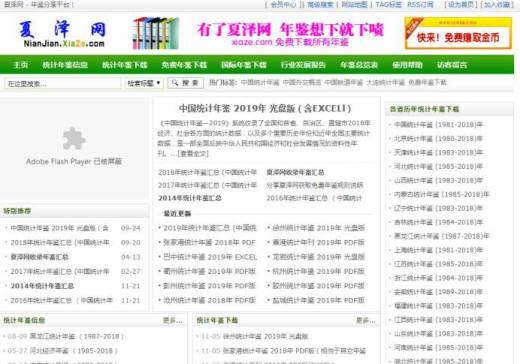Open 徐州统计年鉴 2019年 光盘版 in recent updates
Viewport: 520px width, 364px height.
click(319, 228)
